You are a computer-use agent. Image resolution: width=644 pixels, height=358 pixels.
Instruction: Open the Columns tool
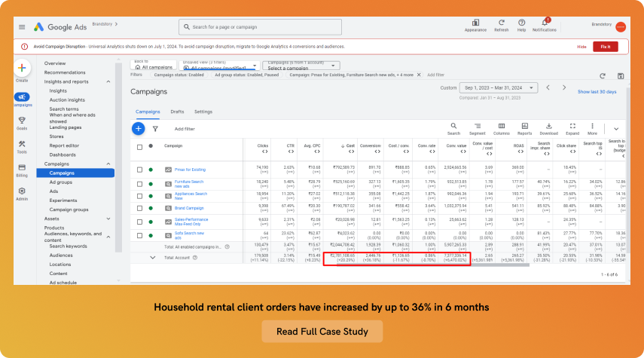502,129
